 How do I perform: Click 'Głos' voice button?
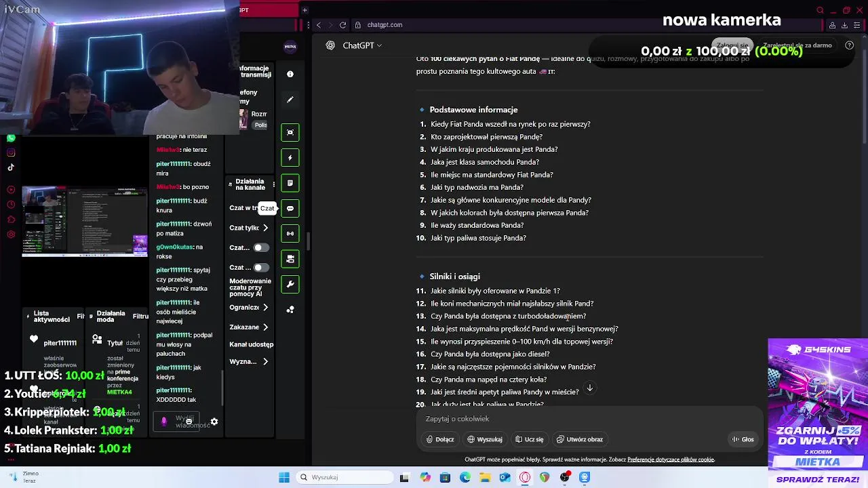click(x=743, y=439)
